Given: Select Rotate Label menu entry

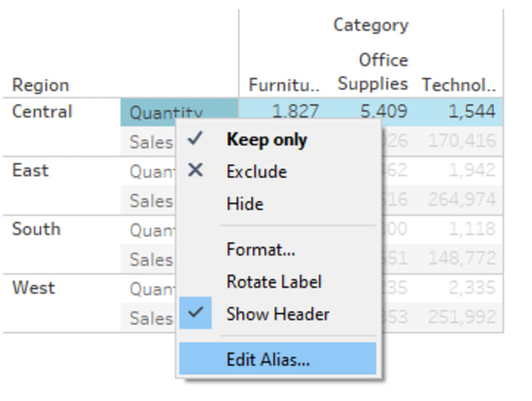Looking at the screenshot, I should pos(274,281).
